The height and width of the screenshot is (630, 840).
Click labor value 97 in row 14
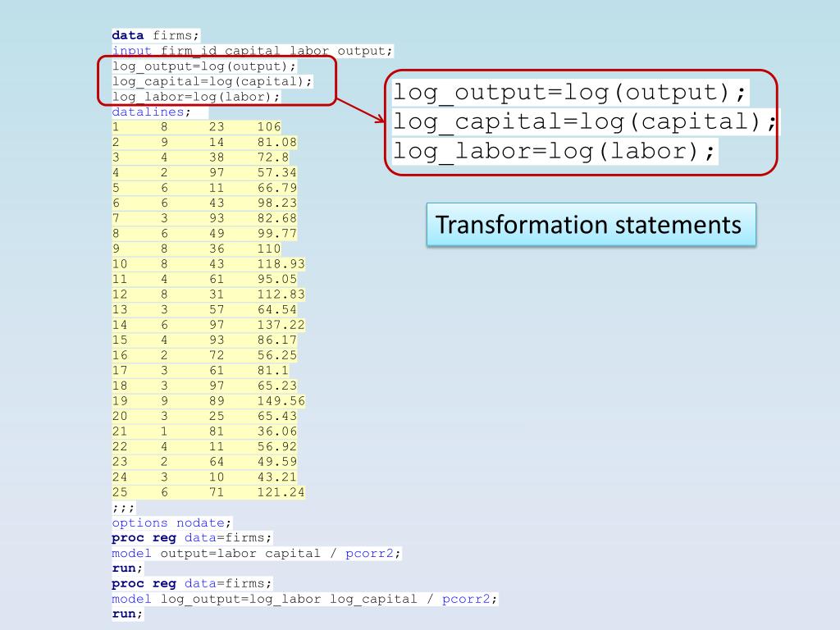[x=217, y=325]
